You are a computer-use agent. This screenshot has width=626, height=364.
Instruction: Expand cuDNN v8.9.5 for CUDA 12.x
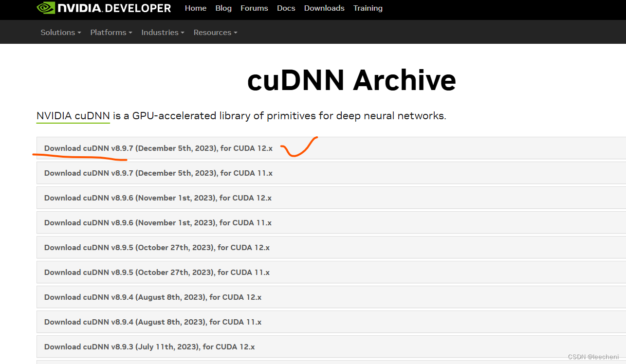331,247
